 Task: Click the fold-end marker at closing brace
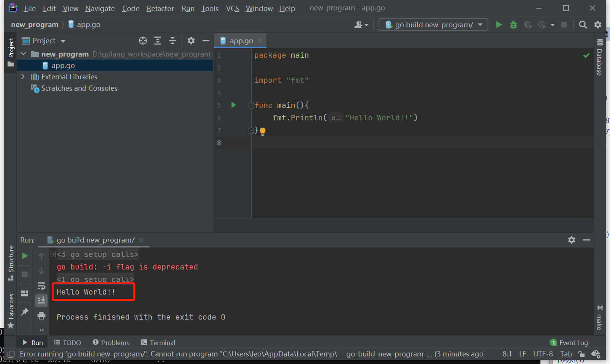tap(251, 130)
